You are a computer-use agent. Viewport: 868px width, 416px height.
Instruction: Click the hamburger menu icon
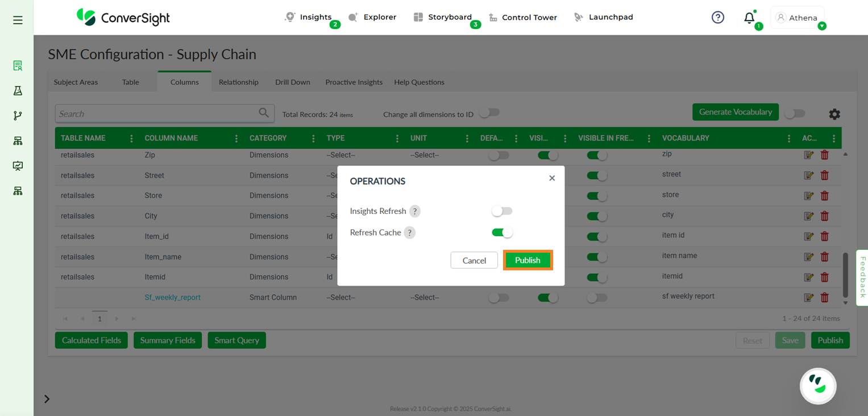[x=18, y=20]
